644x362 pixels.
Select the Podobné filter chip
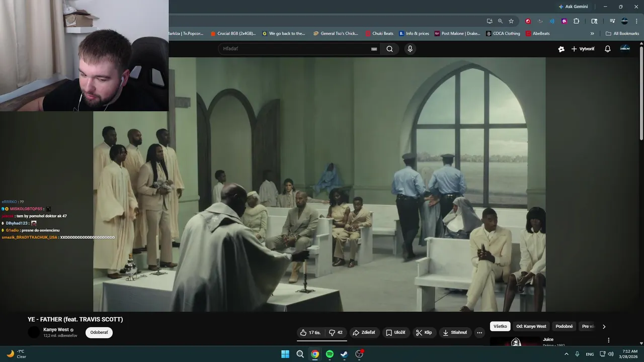[x=564, y=326]
